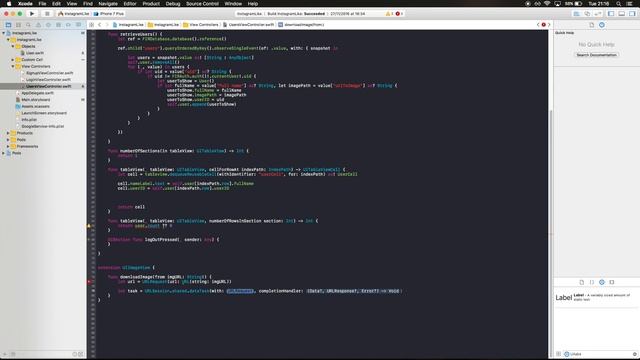Open macOS Spotlight search
640x360 pixels.
619,4
